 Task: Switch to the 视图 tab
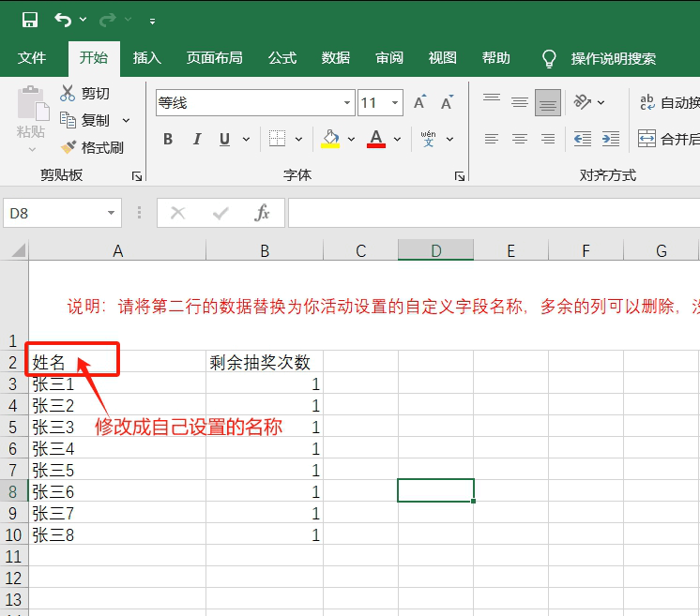[x=442, y=58]
